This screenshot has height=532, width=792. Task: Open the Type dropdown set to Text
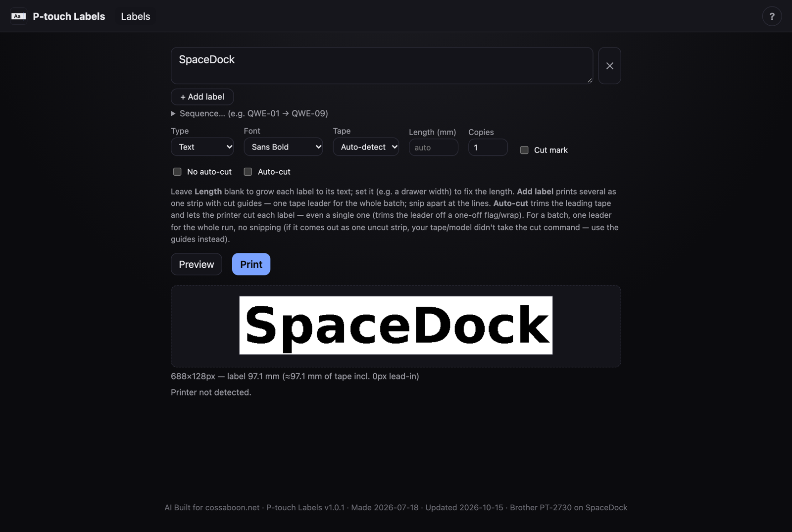202,147
